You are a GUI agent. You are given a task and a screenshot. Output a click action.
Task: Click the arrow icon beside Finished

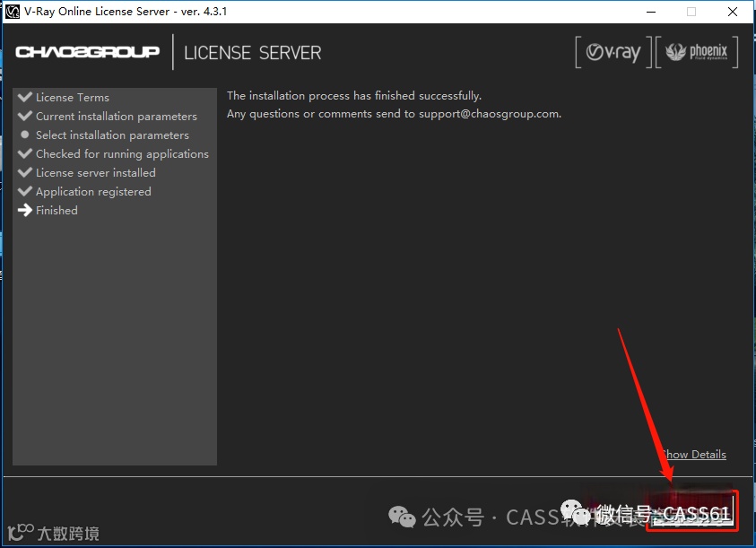tap(24, 210)
